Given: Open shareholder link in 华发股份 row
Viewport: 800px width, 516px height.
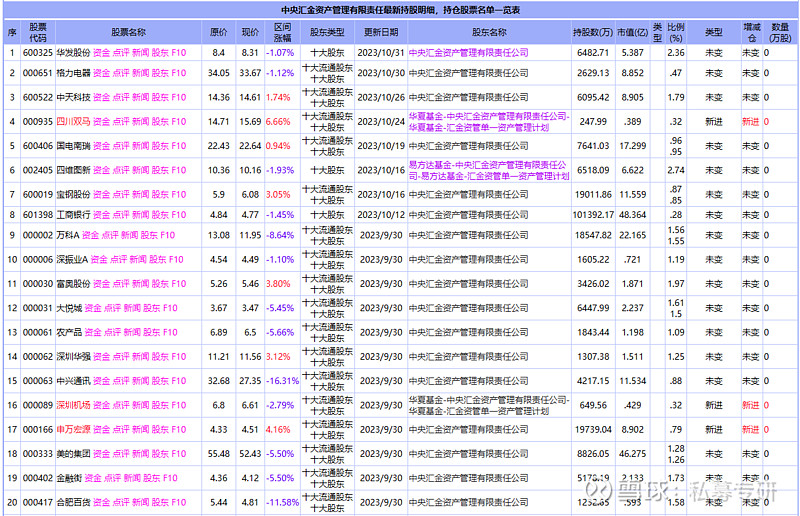Looking at the screenshot, I should point(468,53).
